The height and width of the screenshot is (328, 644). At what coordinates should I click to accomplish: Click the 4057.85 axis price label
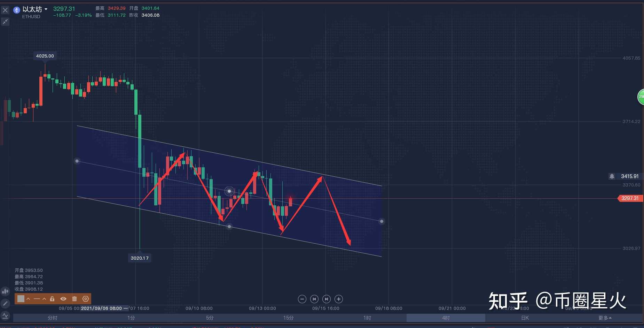coord(631,58)
